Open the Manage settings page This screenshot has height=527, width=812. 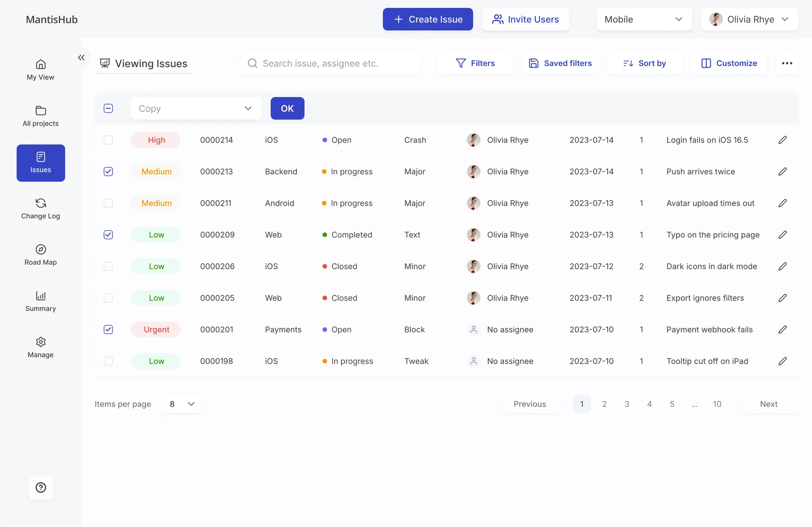click(x=41, y=348)
